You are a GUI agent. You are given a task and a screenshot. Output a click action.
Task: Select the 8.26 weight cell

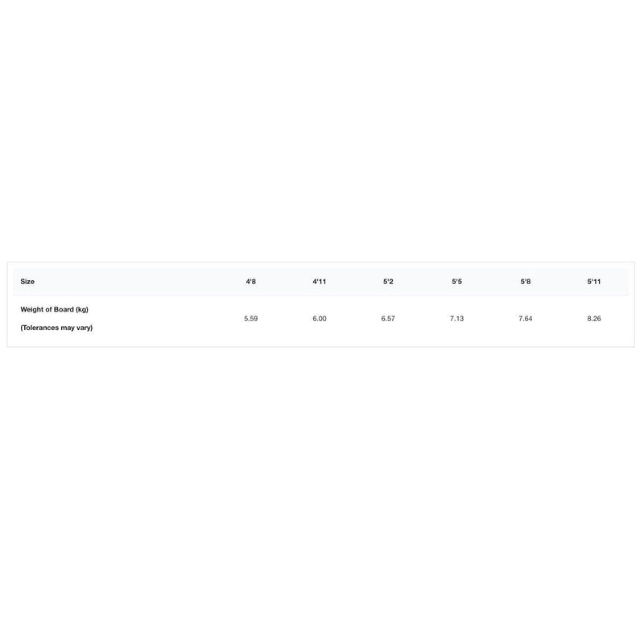click(594, 319)
